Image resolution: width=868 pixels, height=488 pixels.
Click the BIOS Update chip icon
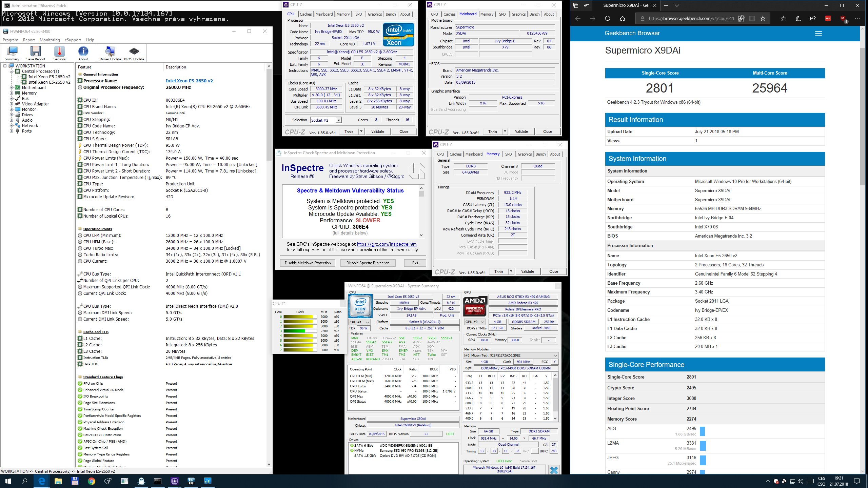coord(134,53)
